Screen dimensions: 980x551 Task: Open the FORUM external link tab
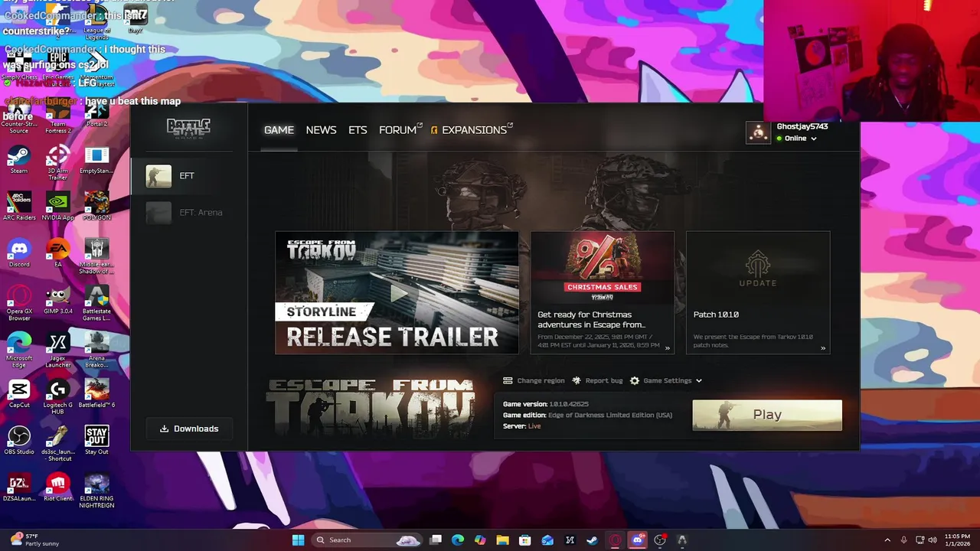[x=400, y=130]
